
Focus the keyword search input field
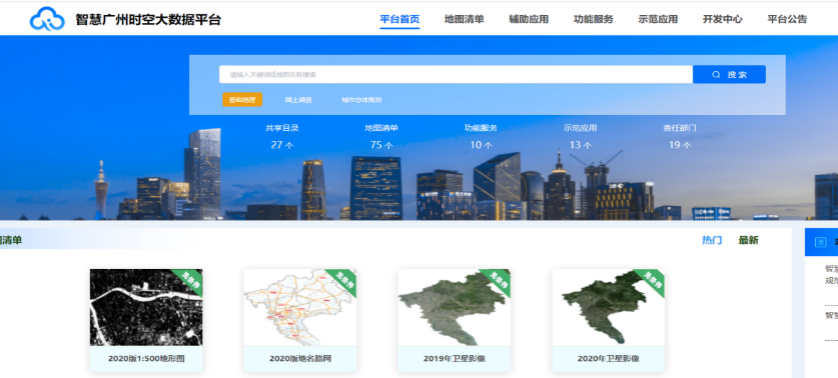456,74
